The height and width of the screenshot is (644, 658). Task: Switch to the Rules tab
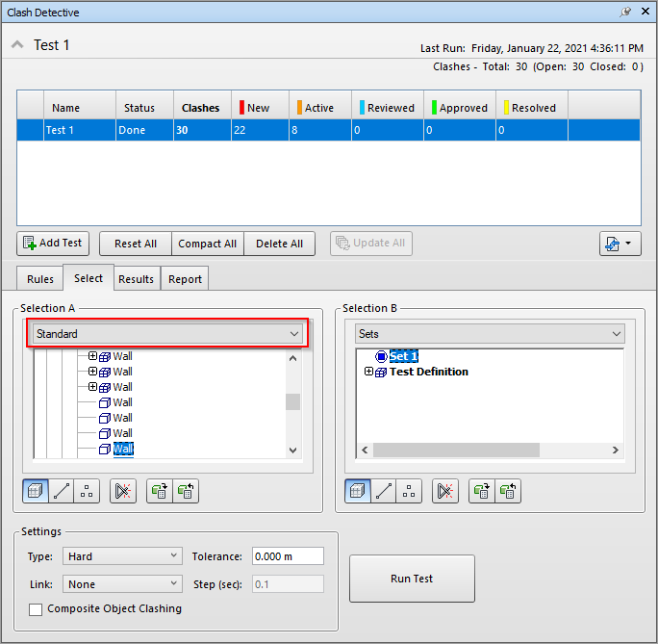(x=40, y=279)
